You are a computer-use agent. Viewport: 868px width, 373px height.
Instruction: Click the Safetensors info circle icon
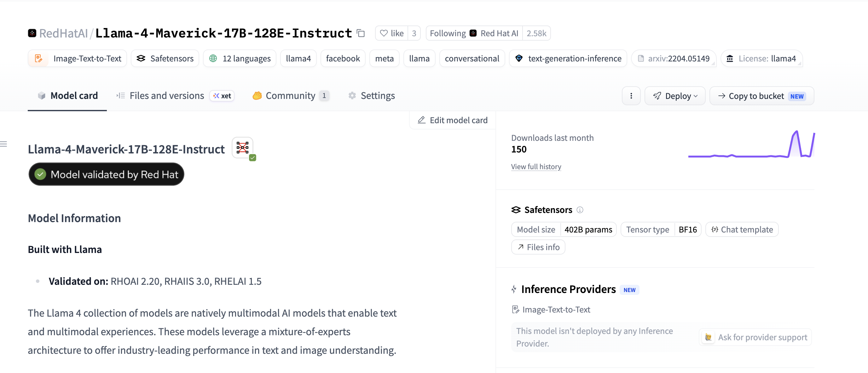pos(580,209)
